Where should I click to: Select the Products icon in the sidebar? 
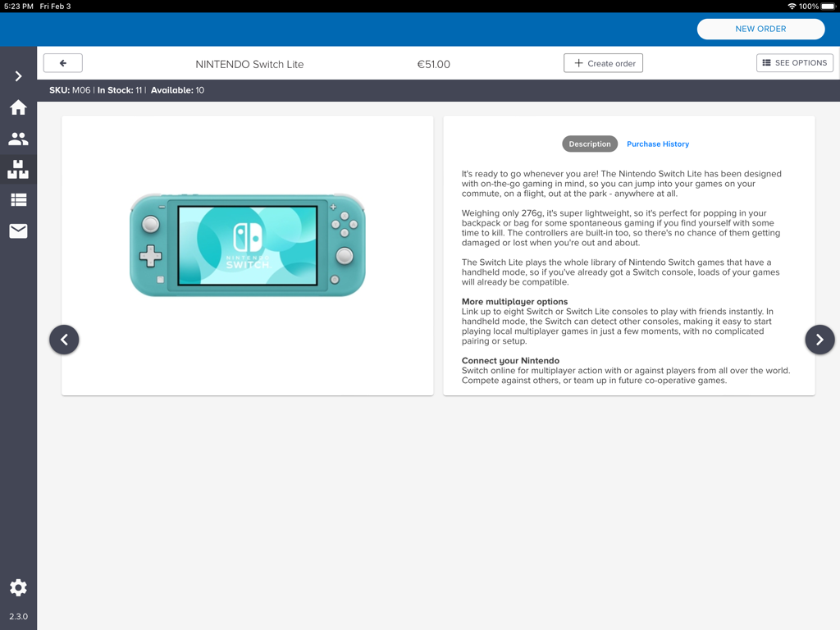pos(18,169)
